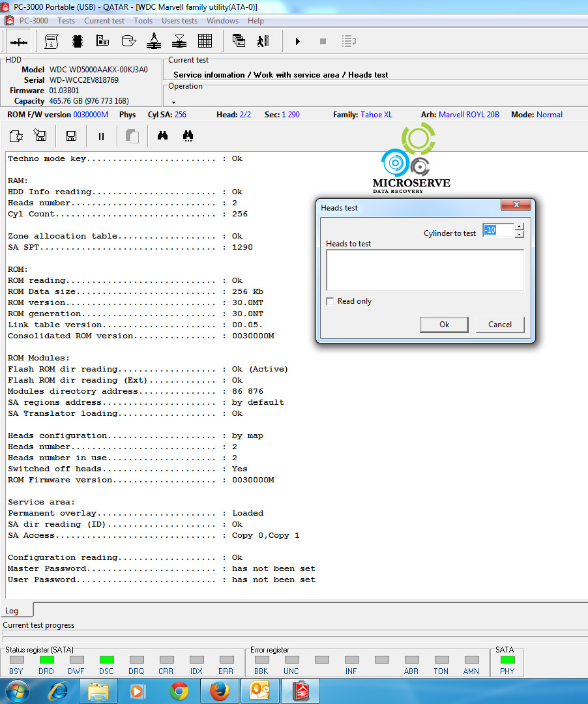Click the Mode value Normal
588x704 pixels.
(550, 115)
